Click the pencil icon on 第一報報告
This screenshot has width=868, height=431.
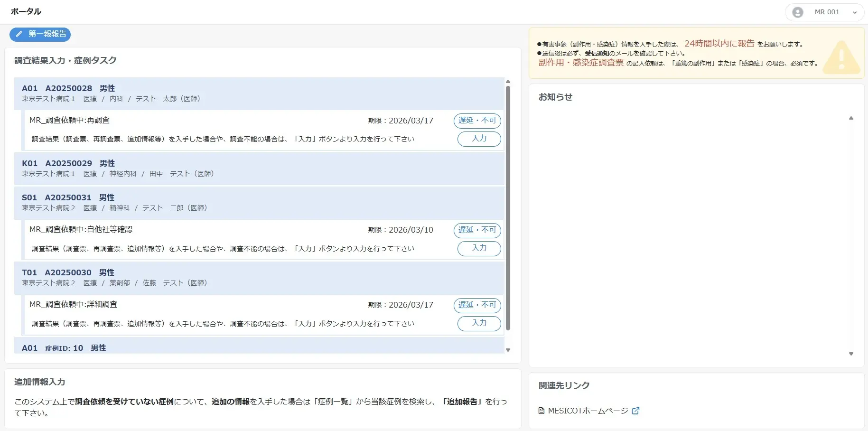point(19,34)
